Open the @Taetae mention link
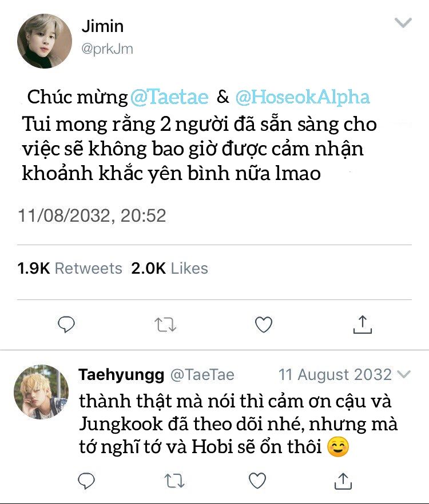 point(169,97)
